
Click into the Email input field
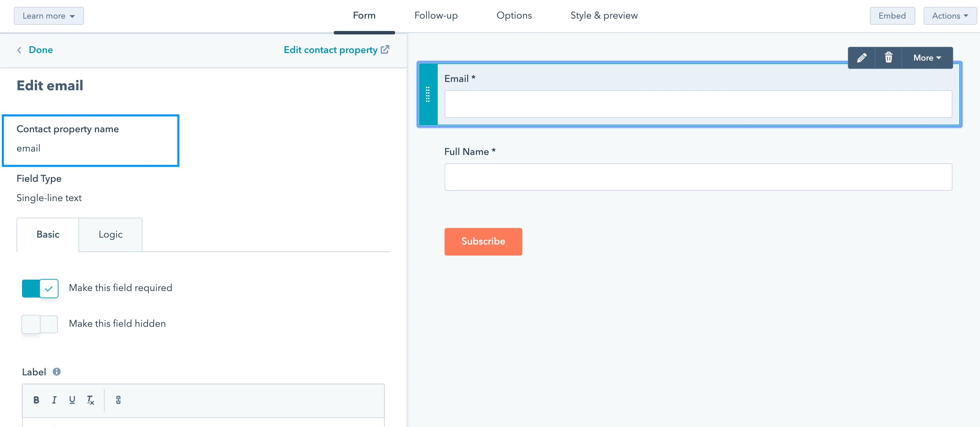[698, 104]
